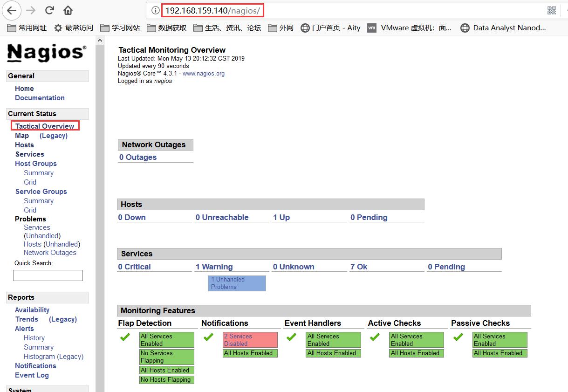Open the Map link in Current Status
Screen dimensions: 568x392
[x=22, y=136]
